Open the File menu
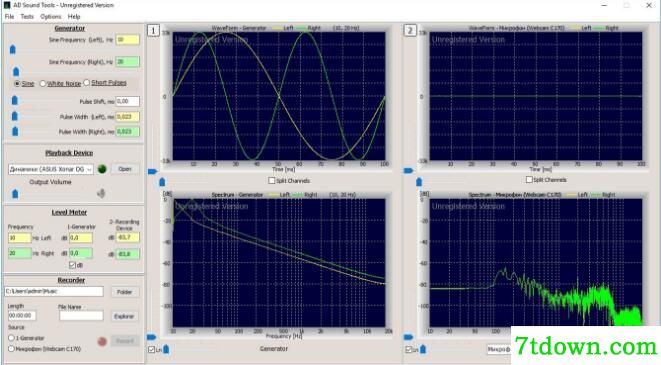This screenshot has width=661, height=365. [x=9, y=16]
